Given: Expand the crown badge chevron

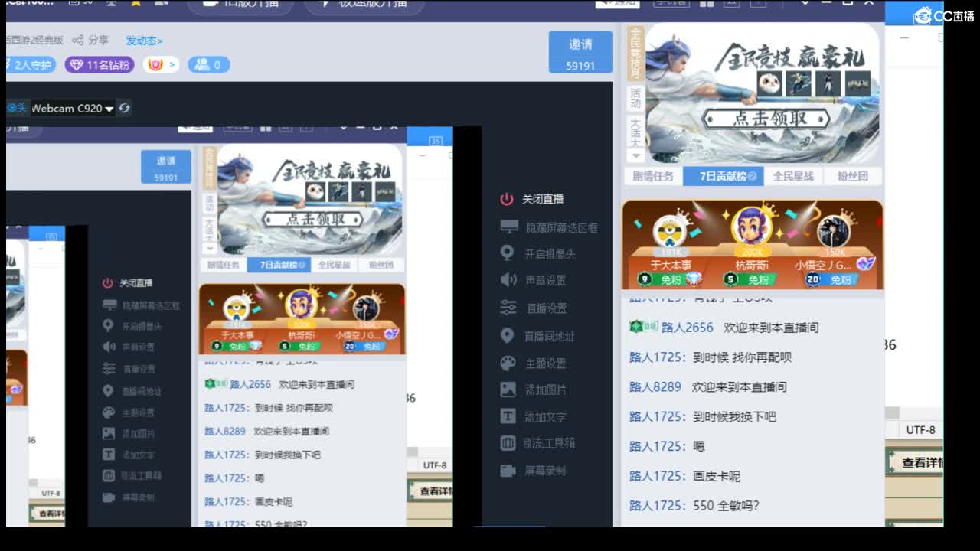Looking at the screenshot, I should point(171,65).
